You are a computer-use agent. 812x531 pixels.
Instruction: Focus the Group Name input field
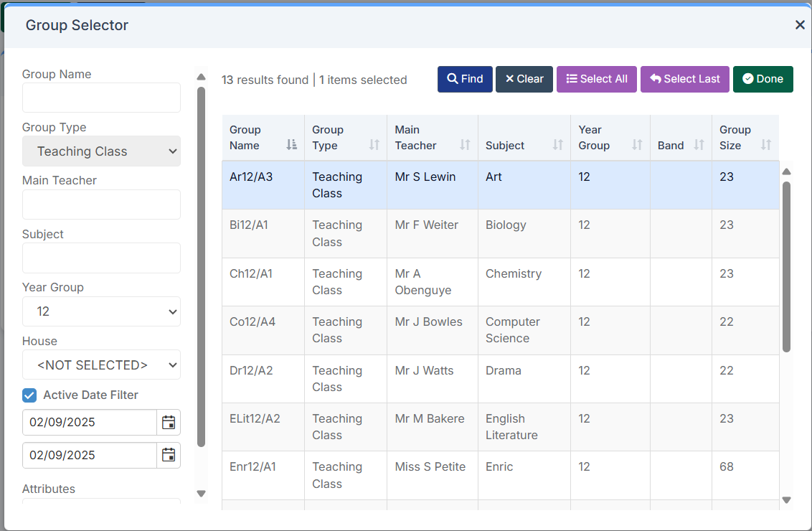click(x=102, y=98)
